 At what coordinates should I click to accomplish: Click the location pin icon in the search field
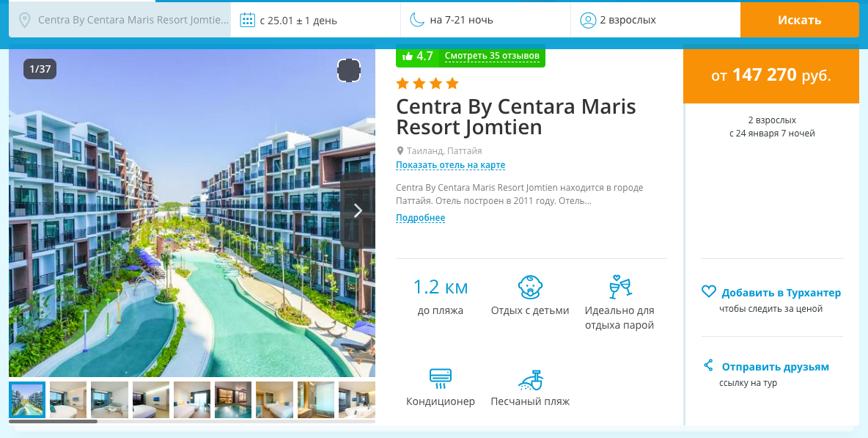[23, 21]
